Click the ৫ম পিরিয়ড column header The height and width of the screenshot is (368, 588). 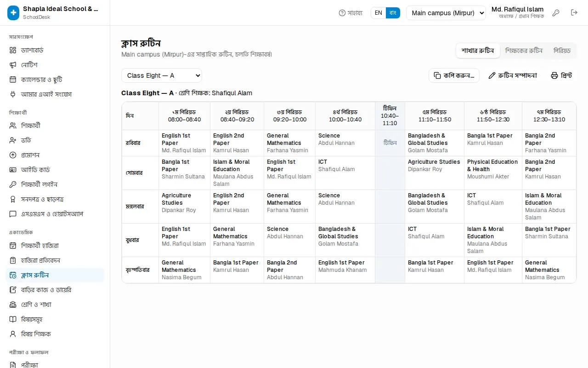click(435, 116)
